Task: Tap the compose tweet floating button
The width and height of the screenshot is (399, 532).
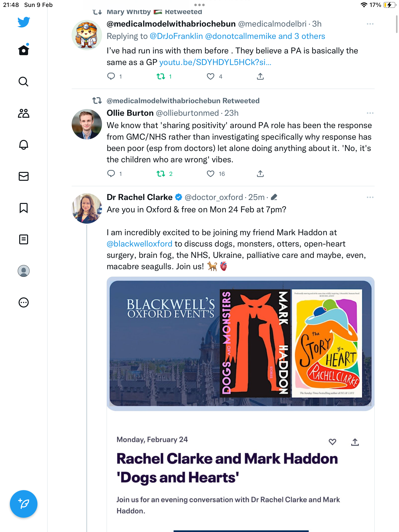Action: tap(24, 504)
